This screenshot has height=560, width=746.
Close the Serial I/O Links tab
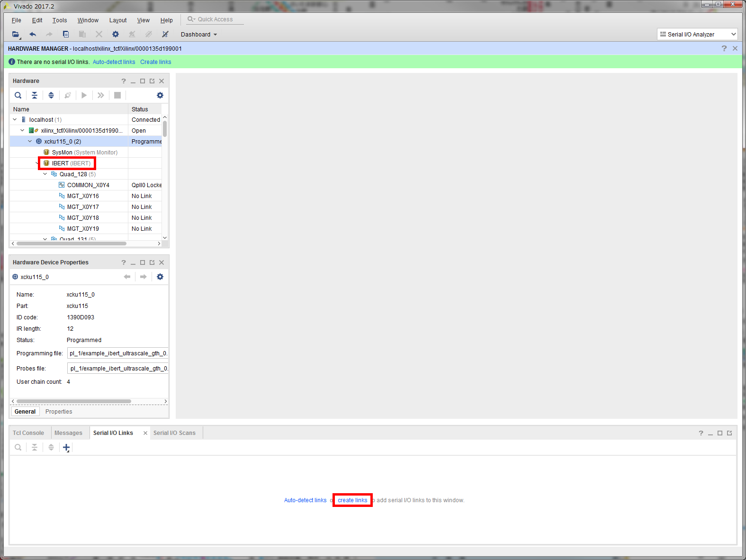pos(145,433)
